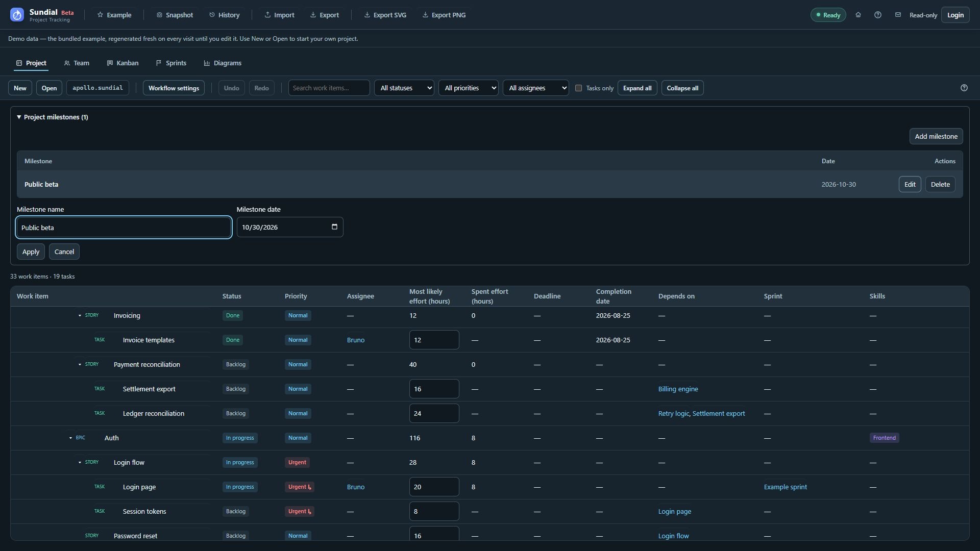980x551 pixels.
Task: Open History
Action: point(225,15)
